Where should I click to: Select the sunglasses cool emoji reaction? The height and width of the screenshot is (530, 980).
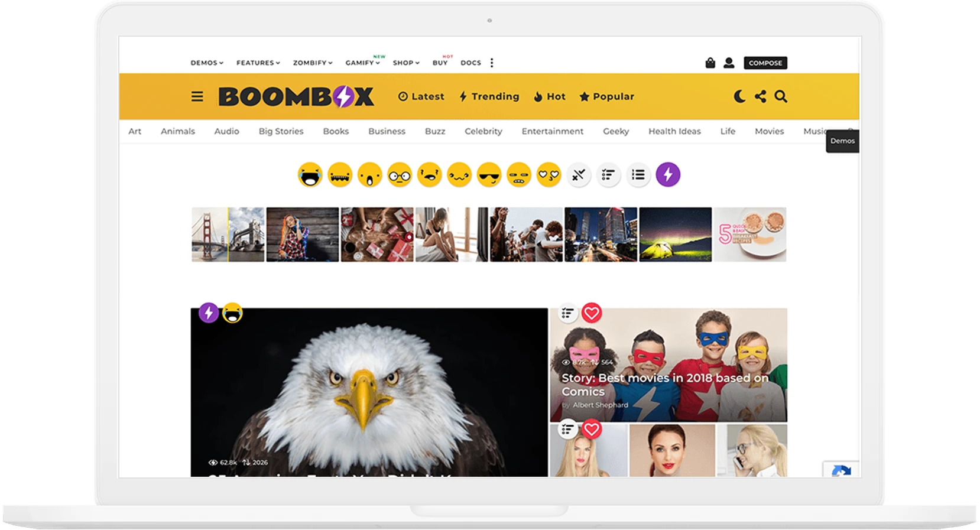[x=489, y=175]
